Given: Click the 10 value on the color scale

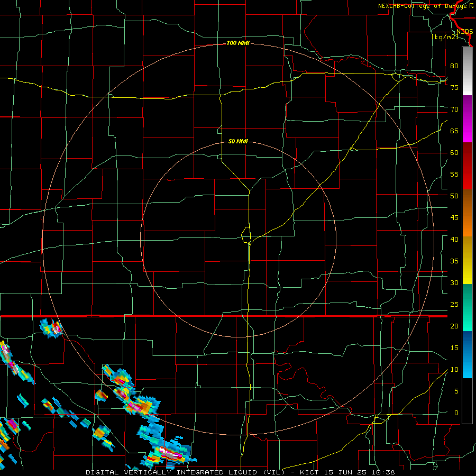Looking at the screenshot, I should point(454,370).
